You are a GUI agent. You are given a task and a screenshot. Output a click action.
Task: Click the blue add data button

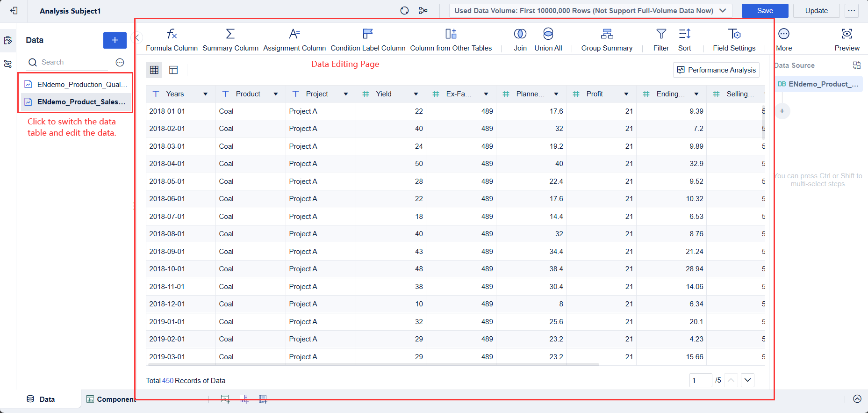[x=115, y=40]
